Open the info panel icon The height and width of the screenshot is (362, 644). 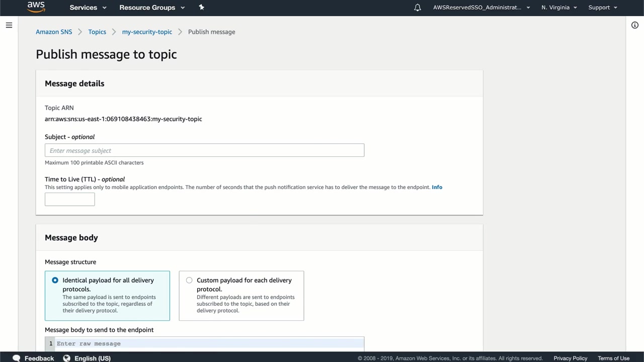click(635, 25)
